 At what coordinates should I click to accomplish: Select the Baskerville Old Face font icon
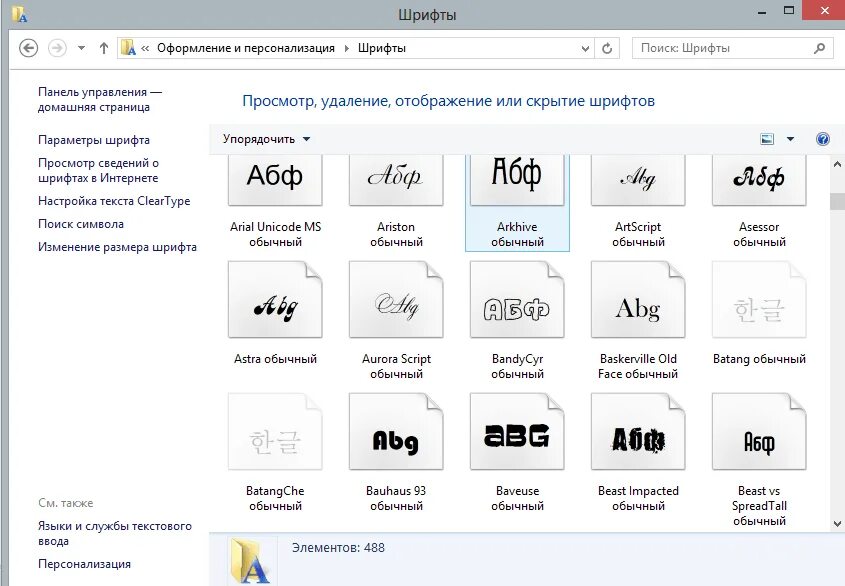[638, 300]
